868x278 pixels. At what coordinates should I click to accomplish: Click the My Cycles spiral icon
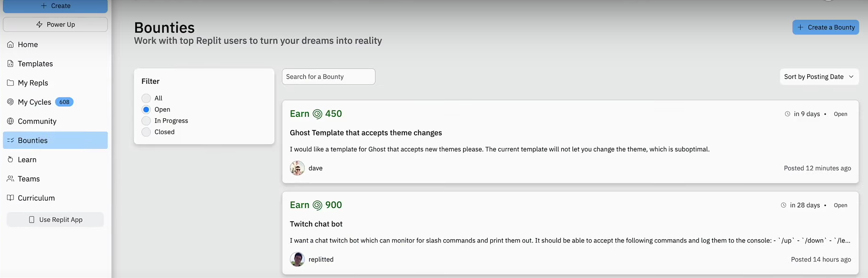[10, 102]
